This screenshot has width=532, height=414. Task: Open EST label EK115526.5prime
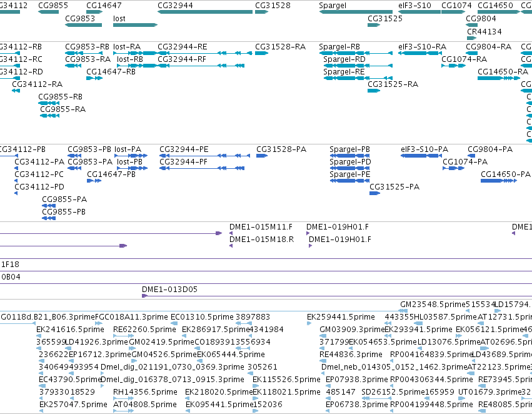(286, 380)
